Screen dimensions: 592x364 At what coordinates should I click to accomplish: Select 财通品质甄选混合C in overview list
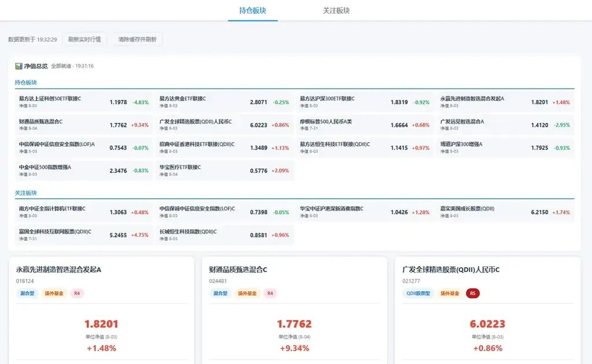84,125
